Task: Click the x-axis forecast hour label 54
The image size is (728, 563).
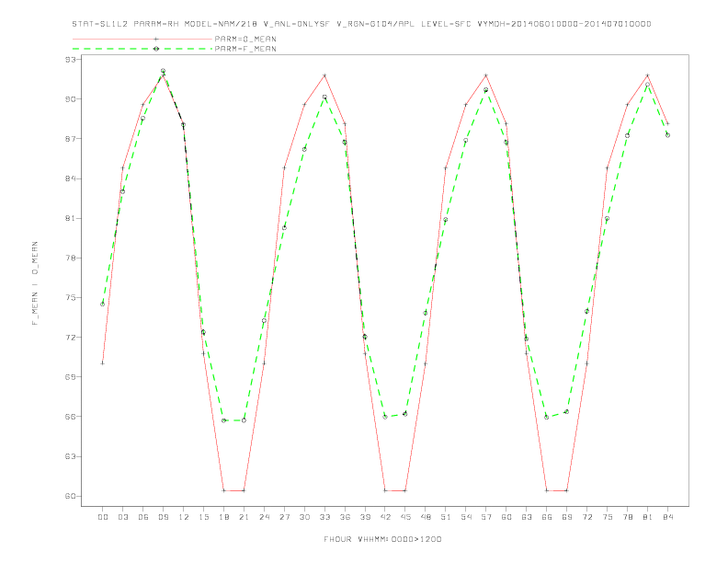Action: pyautogui.click(x=466, y=517)
